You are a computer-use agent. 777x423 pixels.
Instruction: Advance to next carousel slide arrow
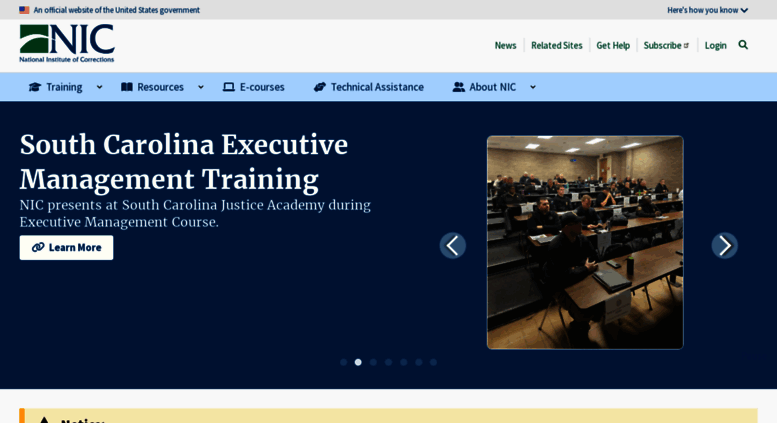(x=724, y=246)
